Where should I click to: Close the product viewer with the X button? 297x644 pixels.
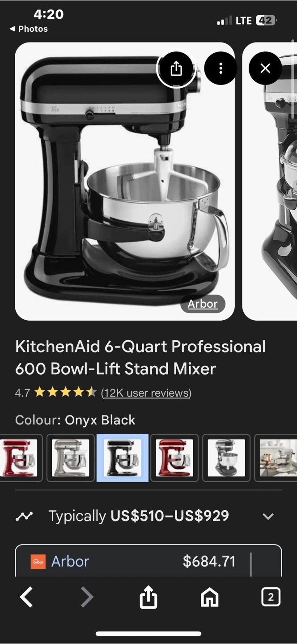265,68
